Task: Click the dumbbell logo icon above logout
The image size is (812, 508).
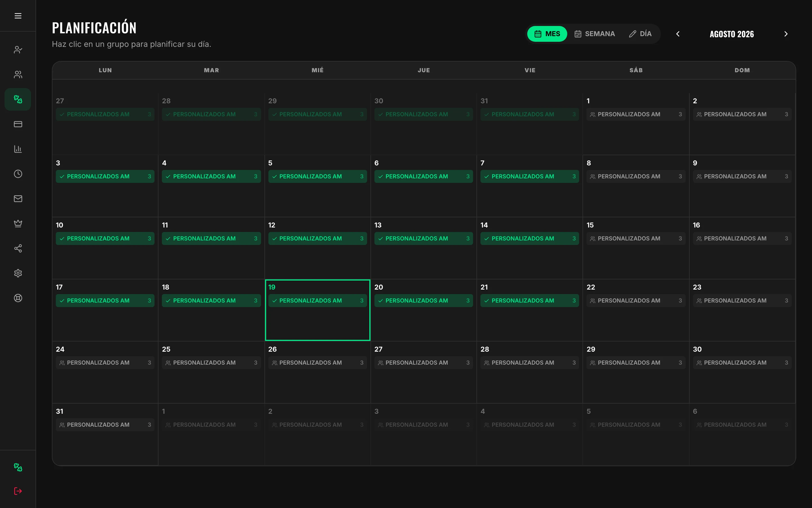Action: pyautogui.click(x=18, y=467)
